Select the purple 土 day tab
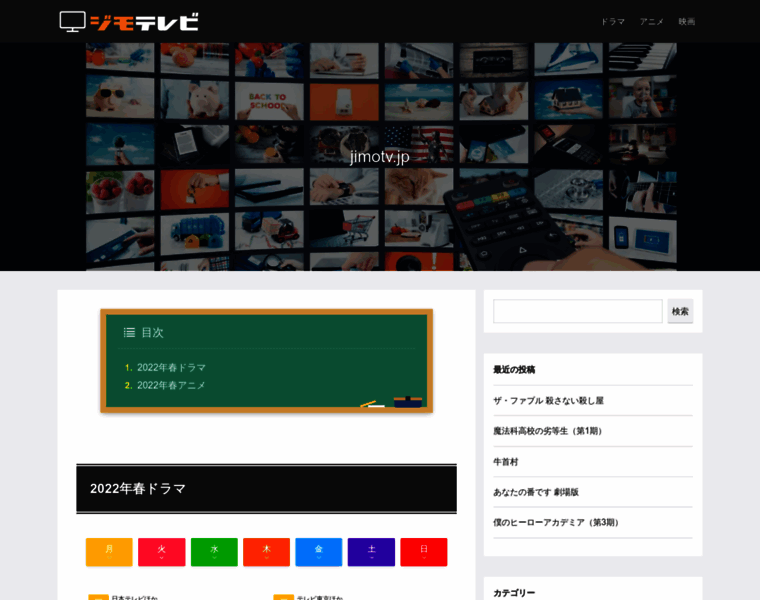The image size is (760, 600). pos(371,552)
